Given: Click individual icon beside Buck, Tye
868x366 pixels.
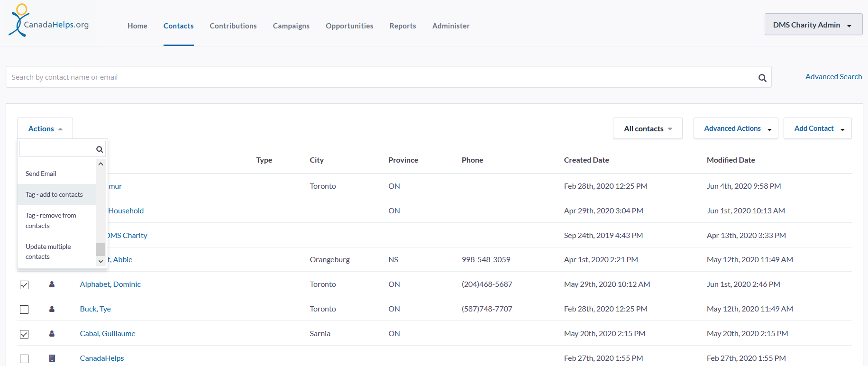Looking at the screenshot, I should tap(52, 309).
